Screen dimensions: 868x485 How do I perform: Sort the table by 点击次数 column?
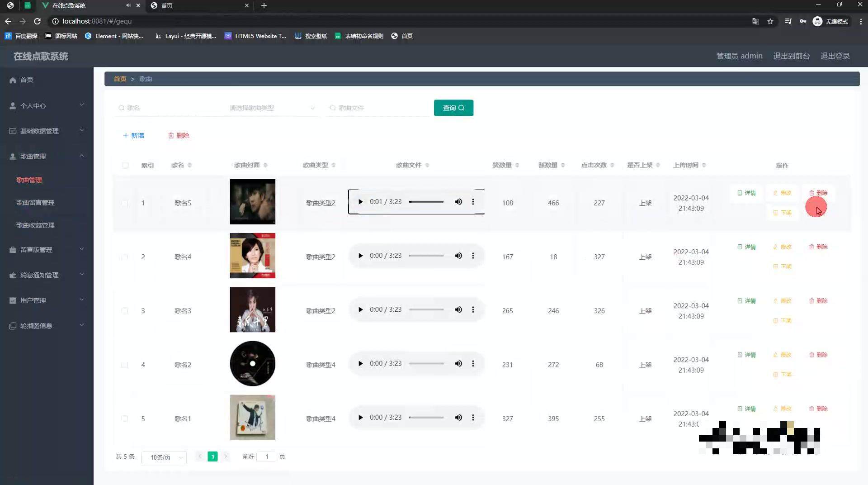tap(612, 165)
